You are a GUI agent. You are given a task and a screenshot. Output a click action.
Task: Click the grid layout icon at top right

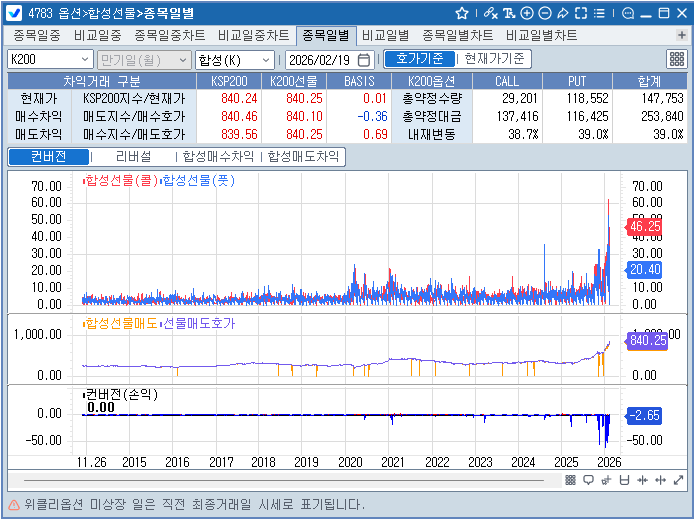[676, 59]
